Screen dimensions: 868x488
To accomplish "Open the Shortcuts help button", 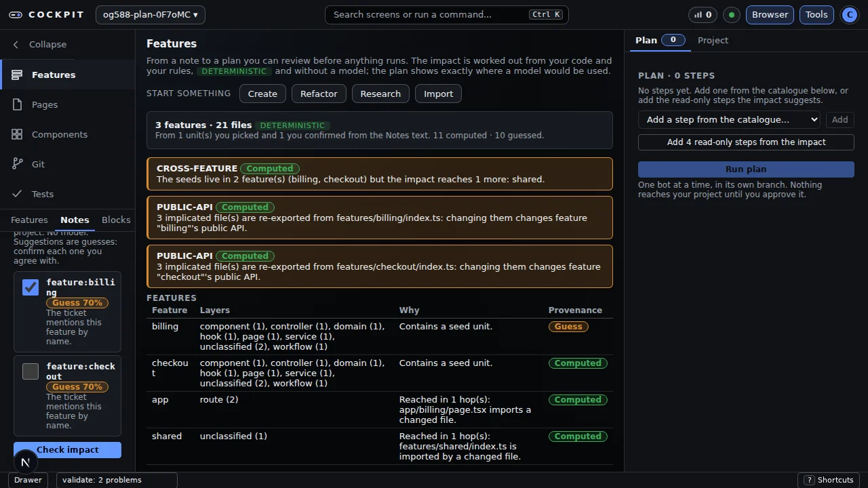I will click(x=829, y=480).
